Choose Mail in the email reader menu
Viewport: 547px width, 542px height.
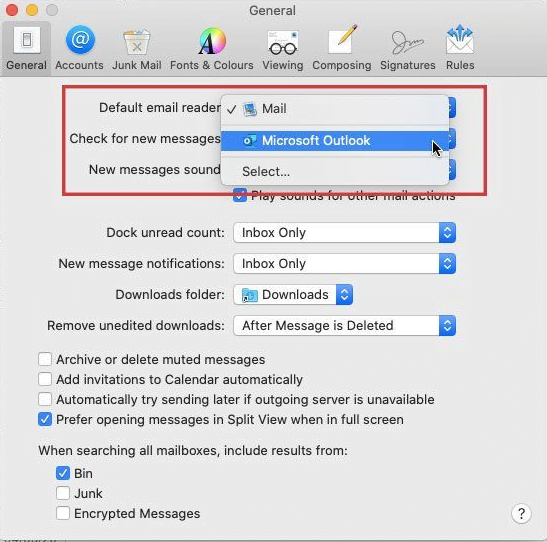pyautogui.click(x=335, y=109)
